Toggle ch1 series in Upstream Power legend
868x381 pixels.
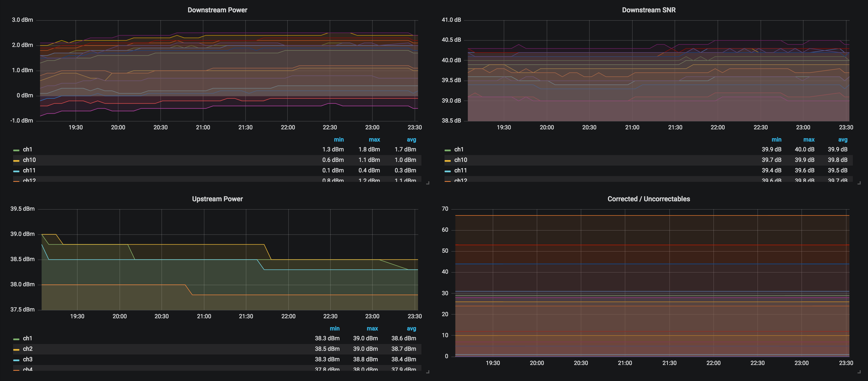(x=28, y=338)
